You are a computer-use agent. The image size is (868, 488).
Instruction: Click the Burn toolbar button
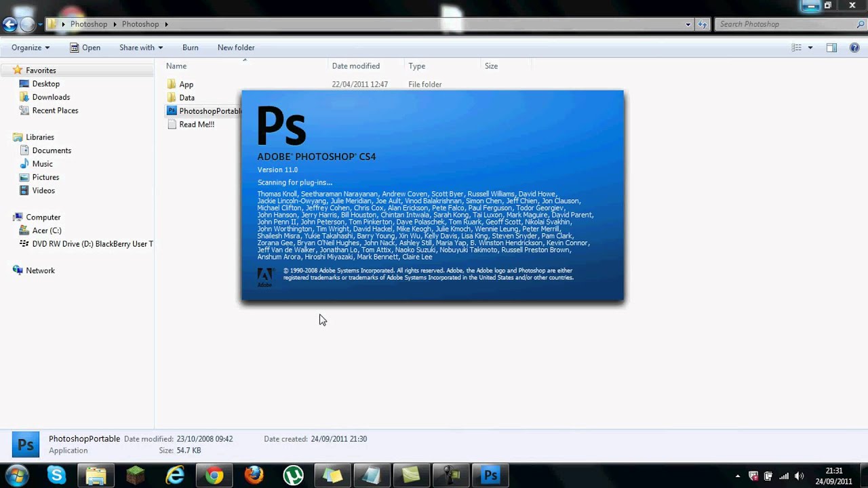point(191,47)
